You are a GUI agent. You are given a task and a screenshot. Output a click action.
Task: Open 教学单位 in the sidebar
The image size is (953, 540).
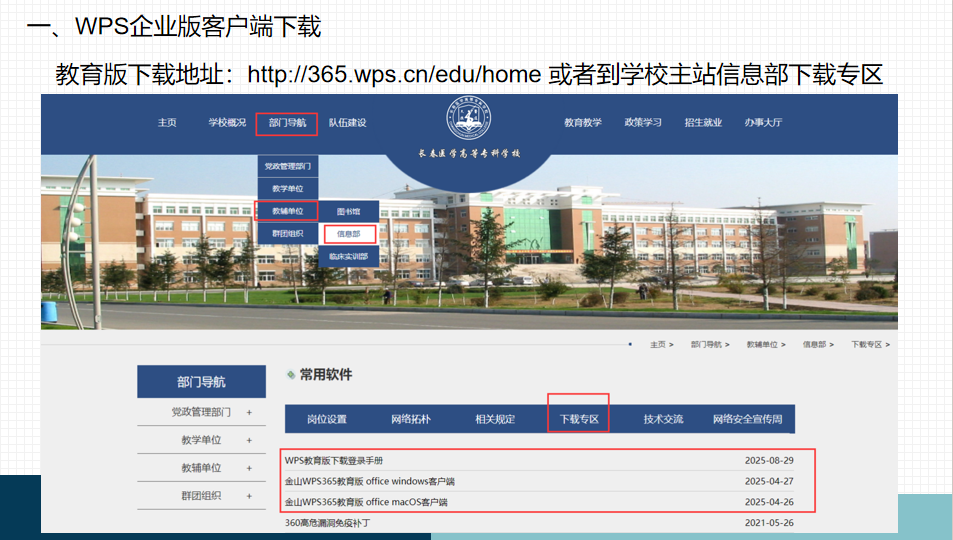(201, 440)
